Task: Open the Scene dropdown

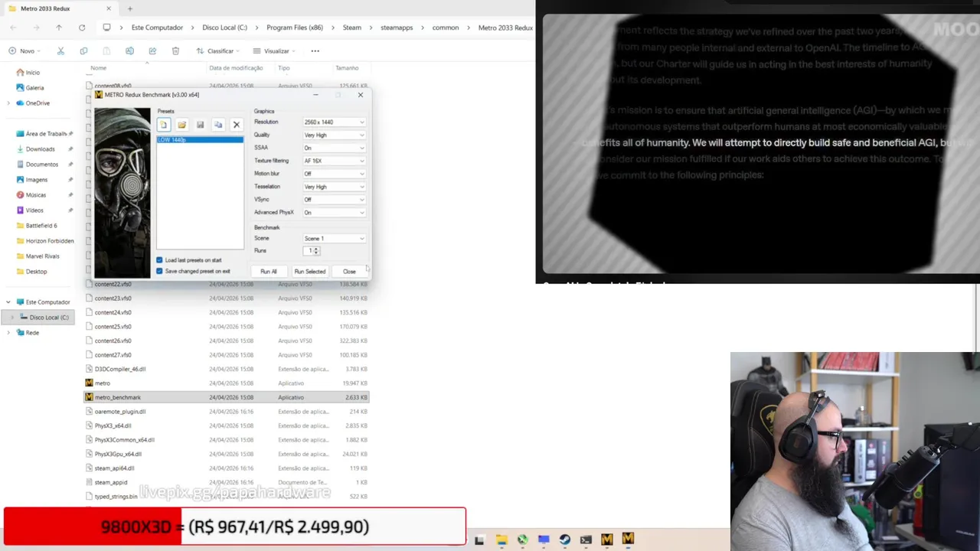Action: click(334, 239)
